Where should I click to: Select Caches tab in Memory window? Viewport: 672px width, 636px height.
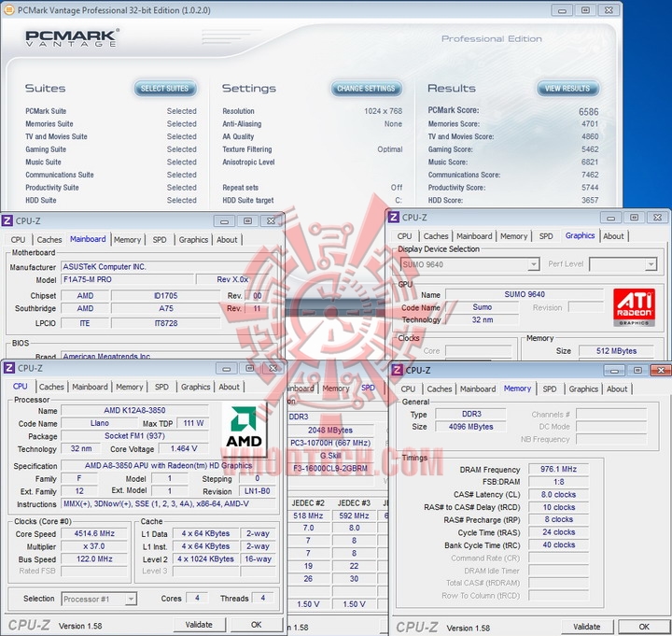click(x=440, y=389)
